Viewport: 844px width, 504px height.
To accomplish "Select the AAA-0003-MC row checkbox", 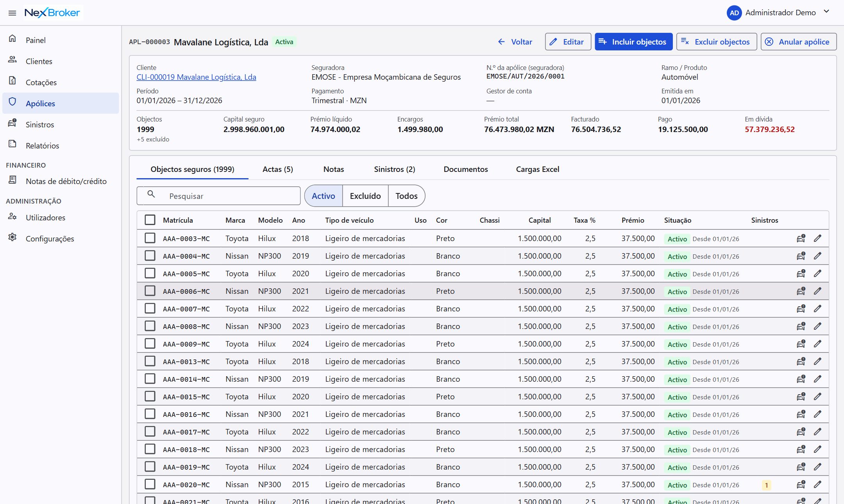I will [x=150, y=238].
